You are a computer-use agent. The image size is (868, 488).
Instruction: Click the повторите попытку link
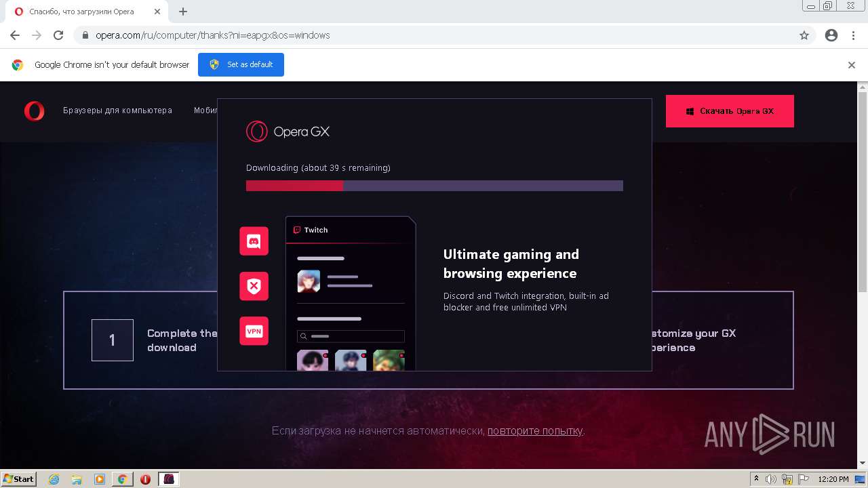tap(535, 430)
